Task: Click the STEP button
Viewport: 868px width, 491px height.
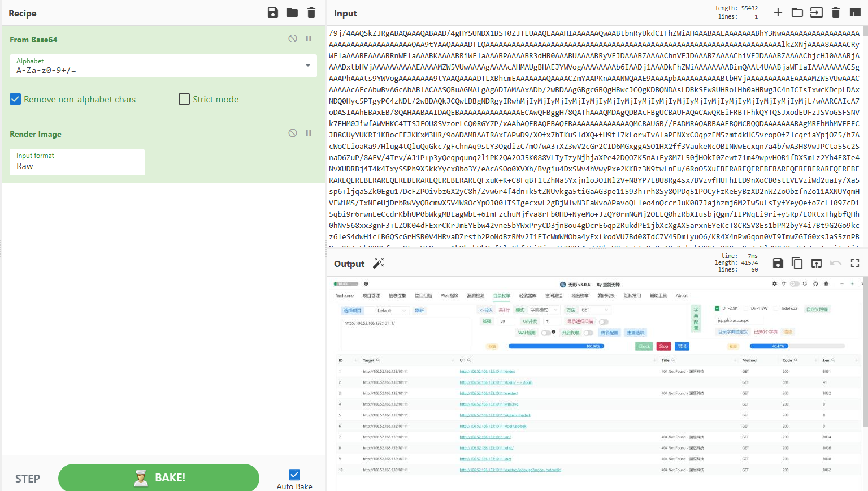Action: pos(28,479)
